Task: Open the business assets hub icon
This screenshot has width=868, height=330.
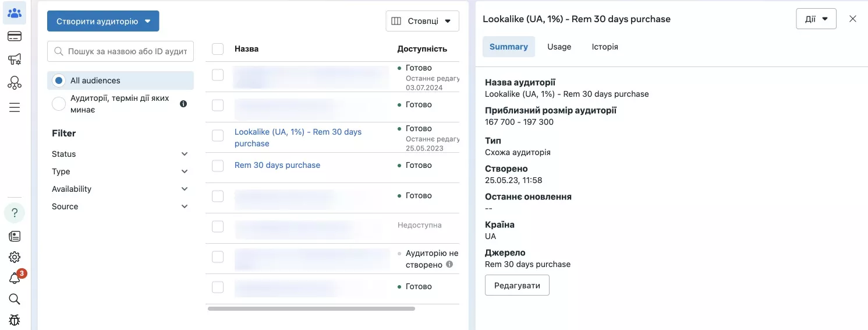Action: 15,83
